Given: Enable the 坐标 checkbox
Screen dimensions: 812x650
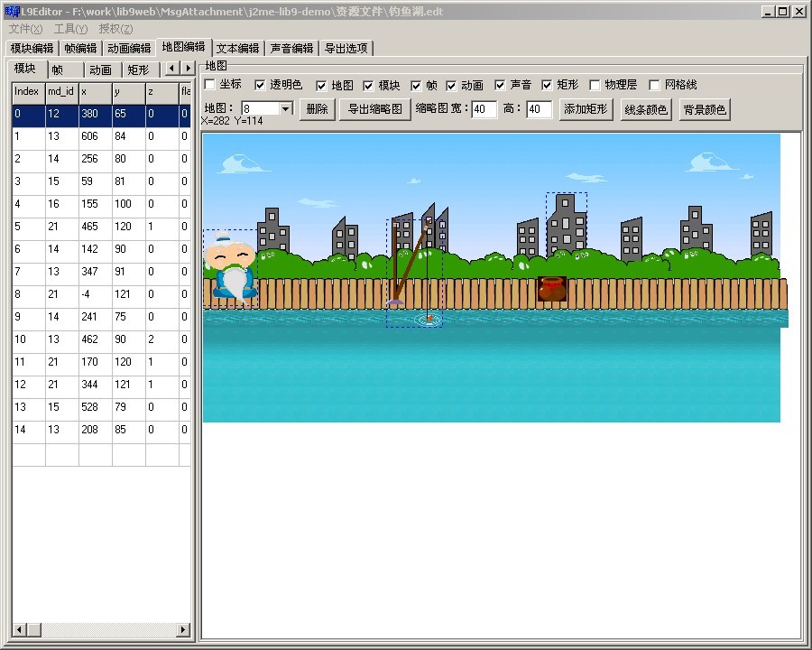Looking at the screenshot, I should [209, 85].
